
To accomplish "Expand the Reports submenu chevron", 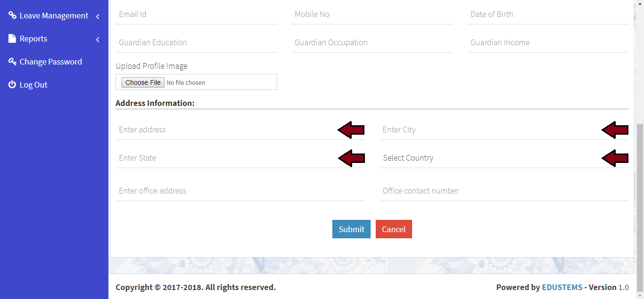I will coord(98,40).
